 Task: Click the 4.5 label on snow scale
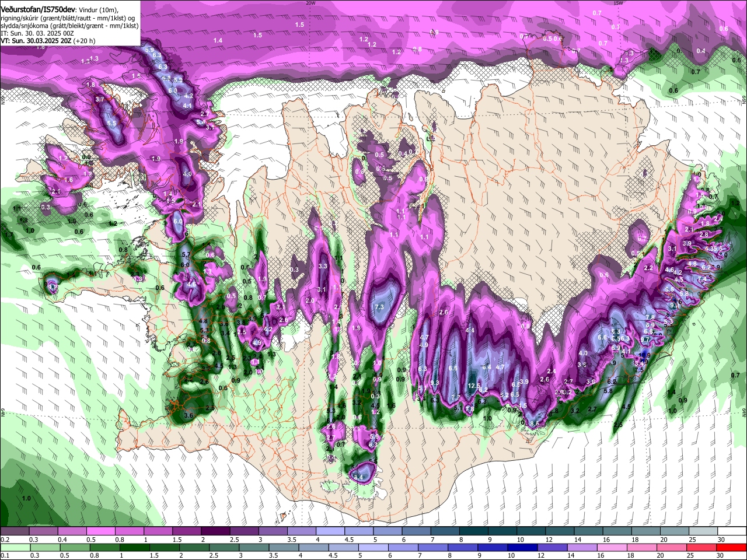point(350,540)
